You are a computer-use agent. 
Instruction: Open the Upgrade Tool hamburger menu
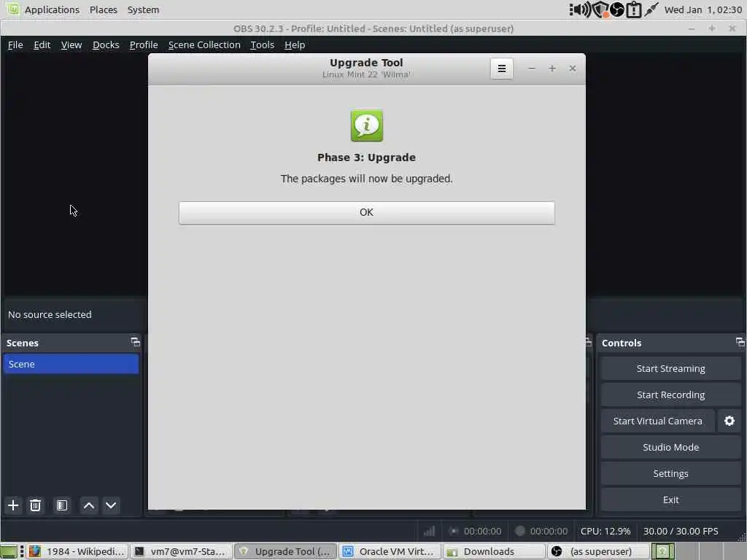coord(502,69)
